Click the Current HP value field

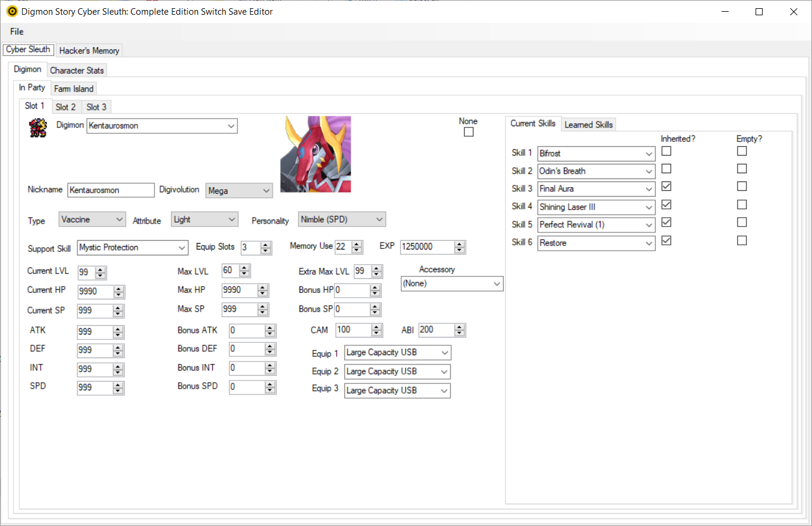(x=95, y=292)
